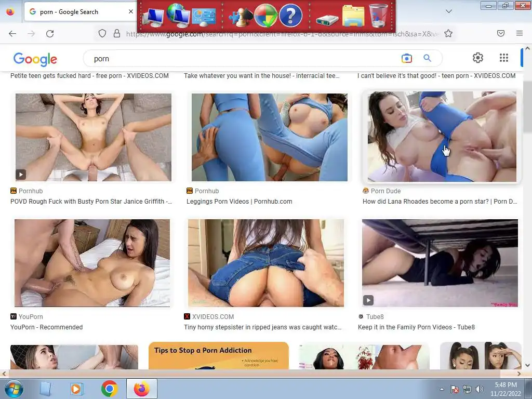Image resolution: width=532 pixels, height=399 pixels.
Task: Click the Save to Pocket icon
Action: [x=500, y=33]
